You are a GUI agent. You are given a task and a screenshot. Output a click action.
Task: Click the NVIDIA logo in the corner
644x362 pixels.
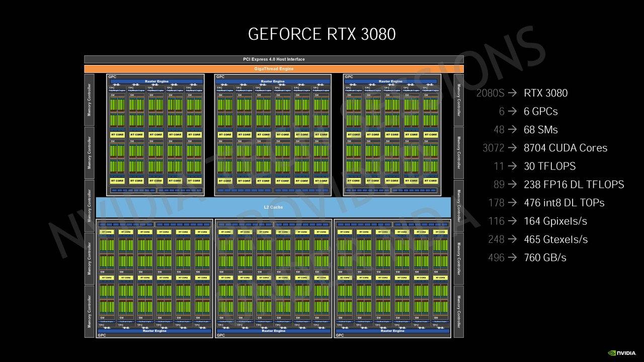623,353
